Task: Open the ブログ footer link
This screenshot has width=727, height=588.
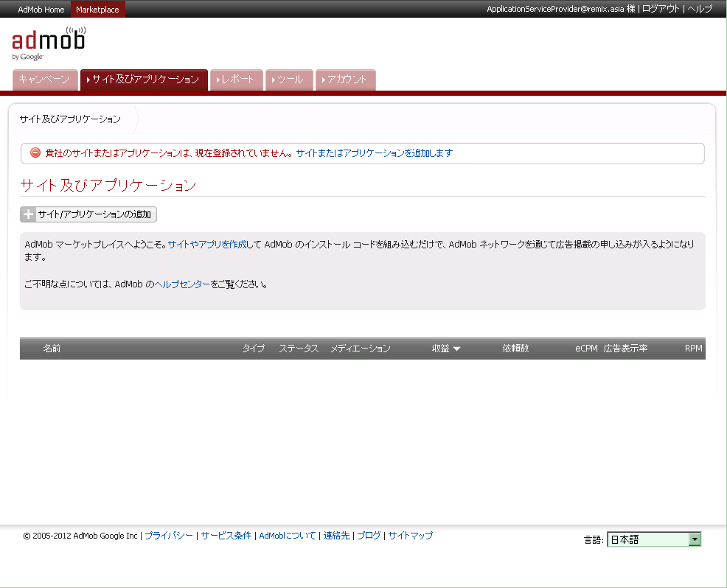Action: pyautogui.click(x=369, y=536)
